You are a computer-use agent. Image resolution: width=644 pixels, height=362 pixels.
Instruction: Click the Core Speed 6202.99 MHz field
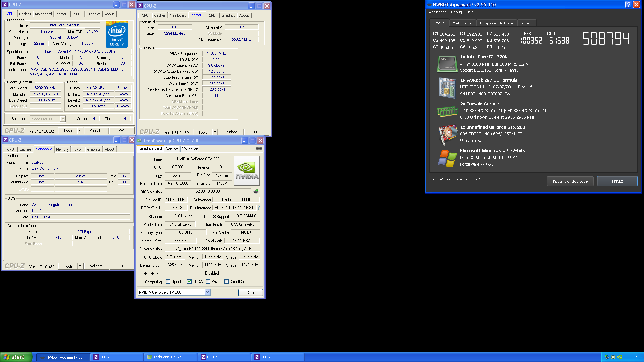45,88
